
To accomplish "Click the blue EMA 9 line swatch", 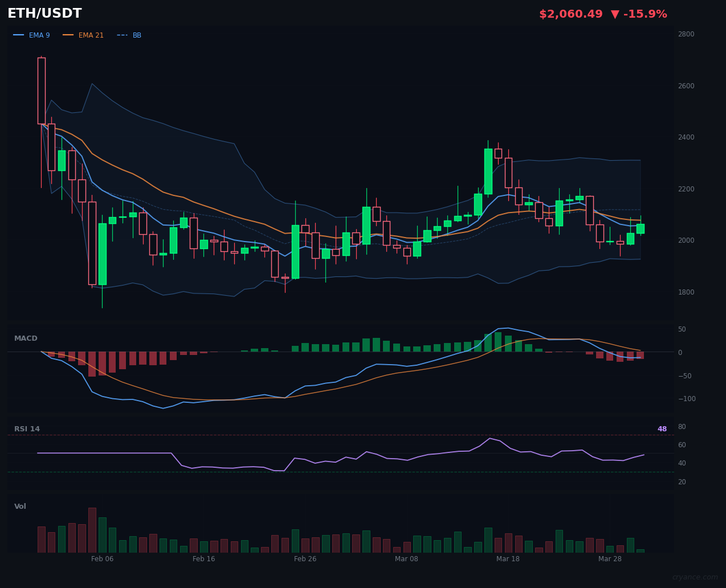I will tap(18, 35).
